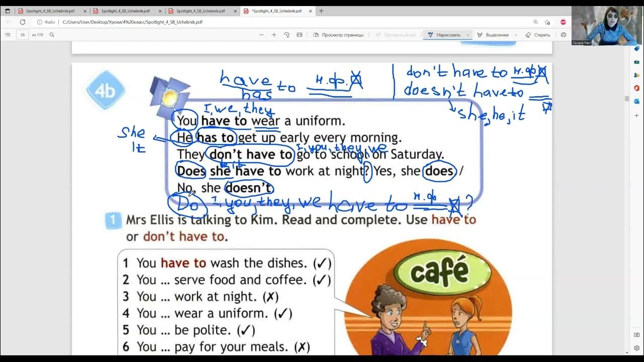Open Просмотр страницы page view
This screenshot has width=644, height=362.
point(338,35)
